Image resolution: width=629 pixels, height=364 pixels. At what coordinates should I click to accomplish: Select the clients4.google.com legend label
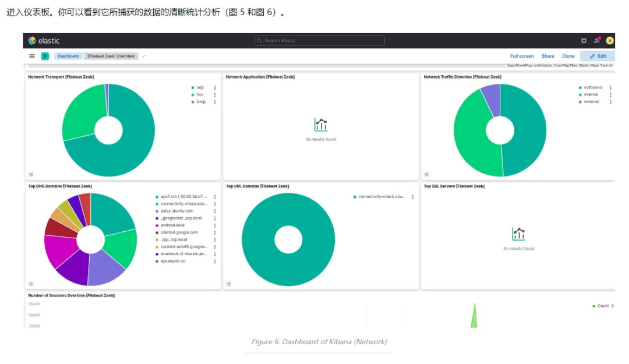pos(179,232)
